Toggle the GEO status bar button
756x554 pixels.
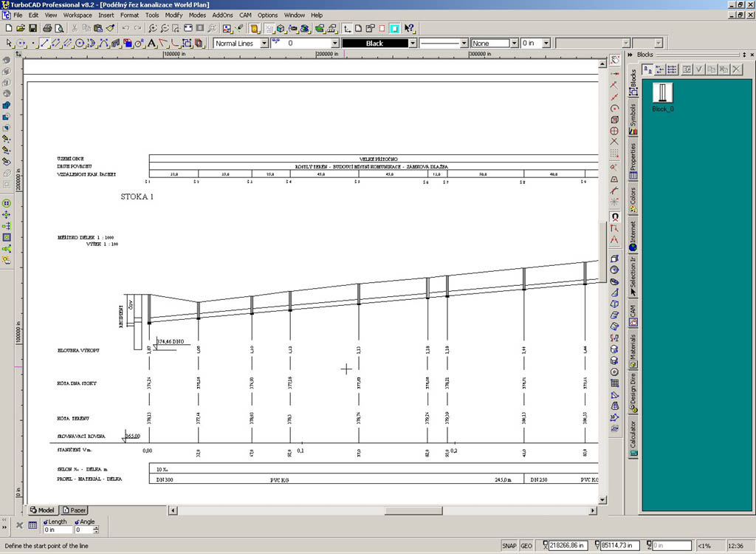click(526, 546)
